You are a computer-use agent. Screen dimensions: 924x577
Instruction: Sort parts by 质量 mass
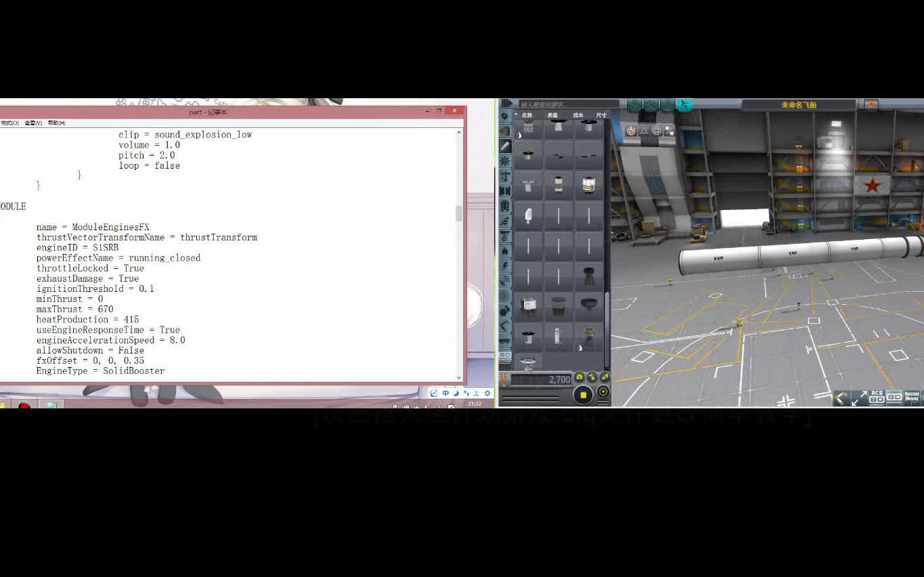pyautogui.click(x=552, y=116)
